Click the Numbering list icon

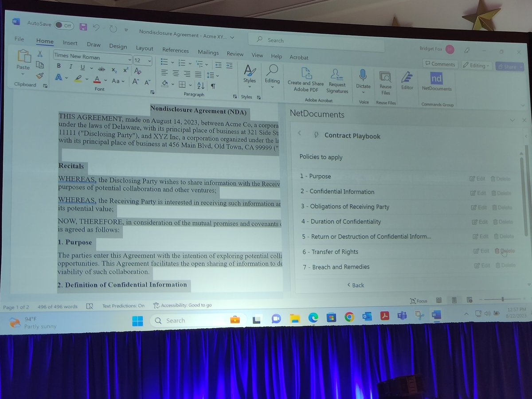point(182,62)
